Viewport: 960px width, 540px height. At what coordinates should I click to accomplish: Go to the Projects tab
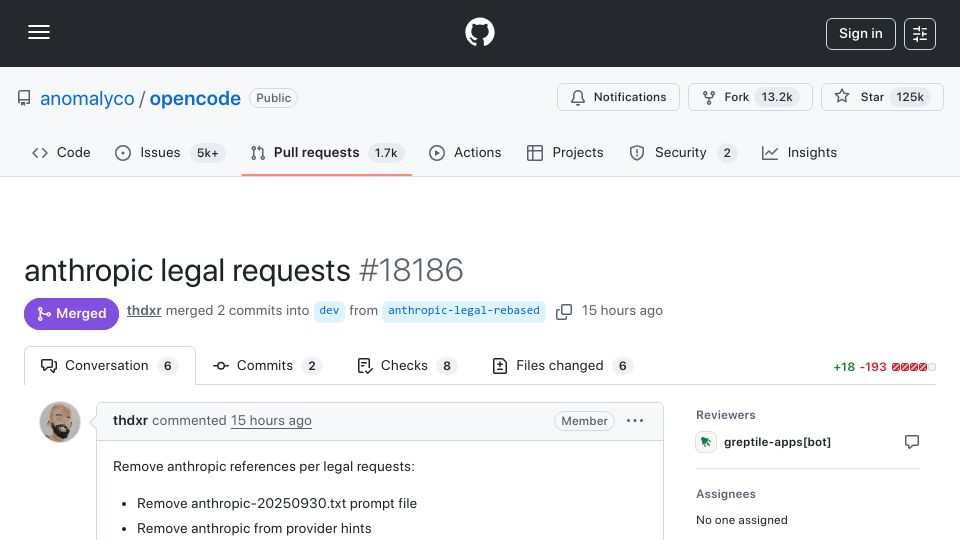point(565,152)
